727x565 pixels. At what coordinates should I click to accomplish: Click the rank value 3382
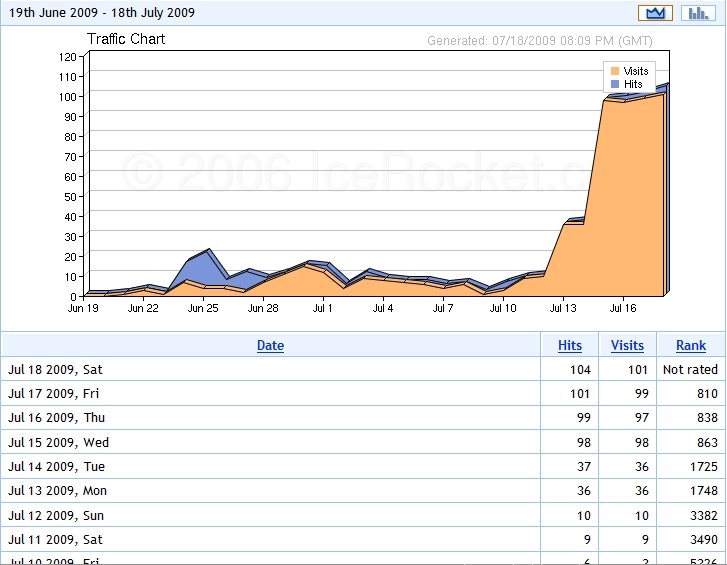(704, 515)
